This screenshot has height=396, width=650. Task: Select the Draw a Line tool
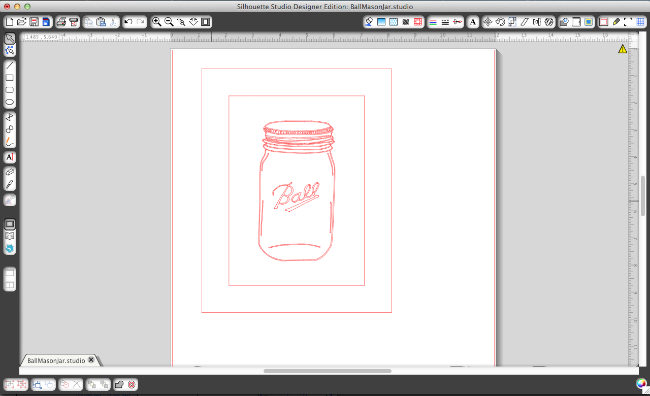[10, 66]
